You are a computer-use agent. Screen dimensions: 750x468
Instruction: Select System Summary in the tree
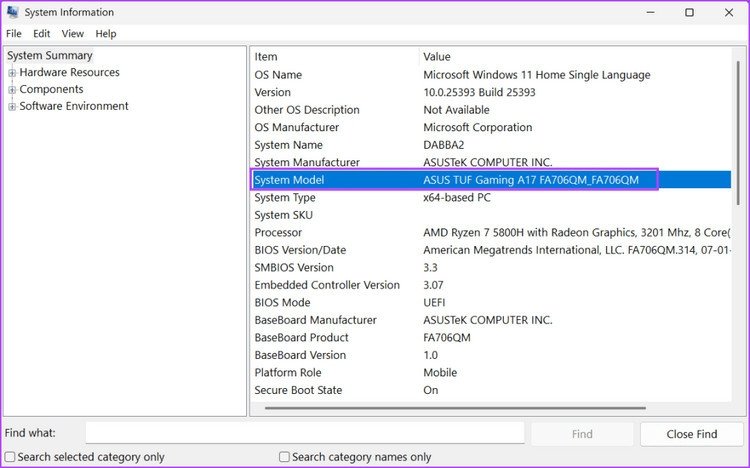pyautogui.click(x=49, y=56)
